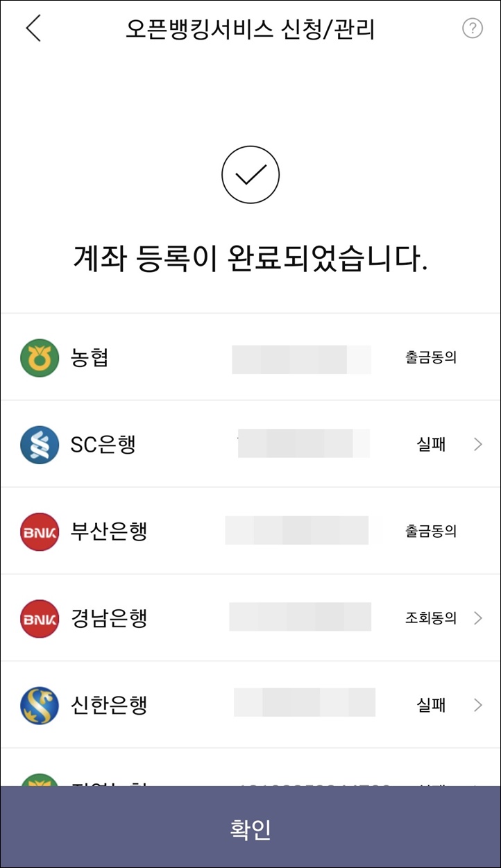Tap the 신한은행 bank logo
This screenshot has width=501, height=868.
point(40,706)
